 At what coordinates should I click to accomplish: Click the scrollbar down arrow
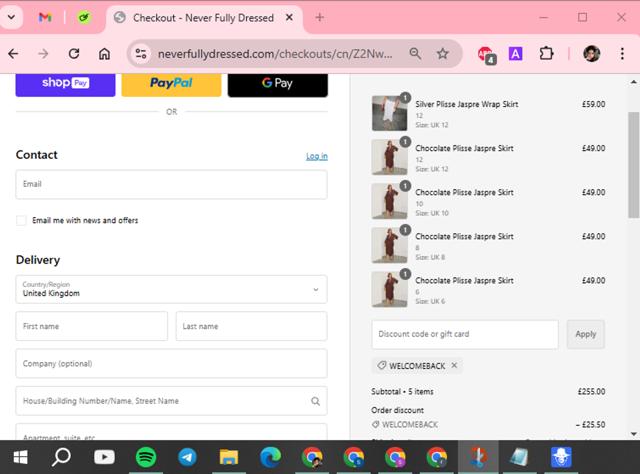click(x=633, y=434)
